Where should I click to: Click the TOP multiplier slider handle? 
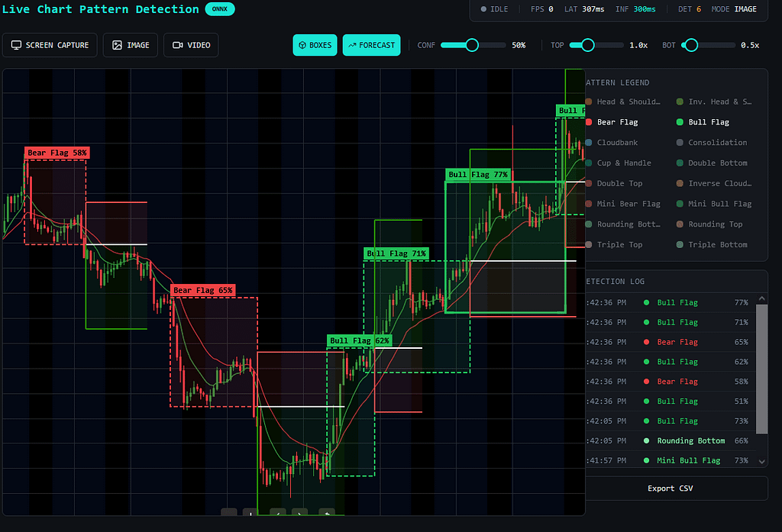(x=587, y=45)
